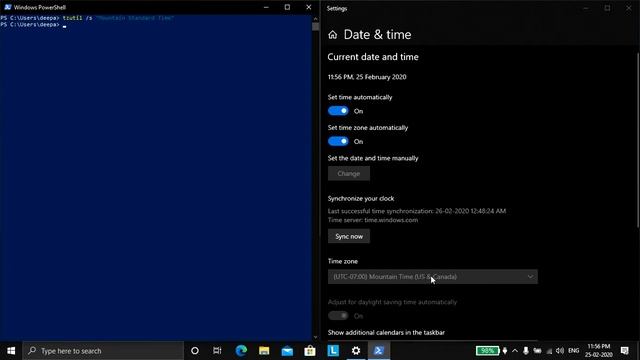Viewport: 640px width, 360px height.
Task: Maximize the PowerShell window
Action: click(x=287, y=7)
